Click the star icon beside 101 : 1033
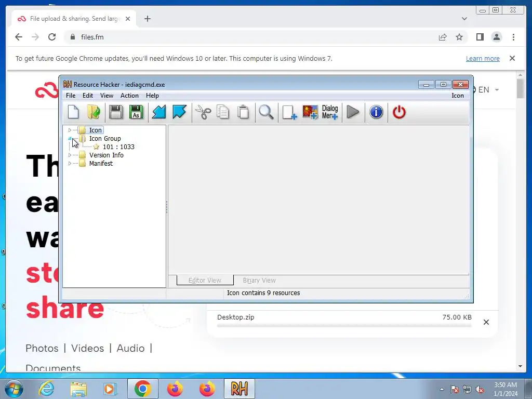 [x=96, y=147]
